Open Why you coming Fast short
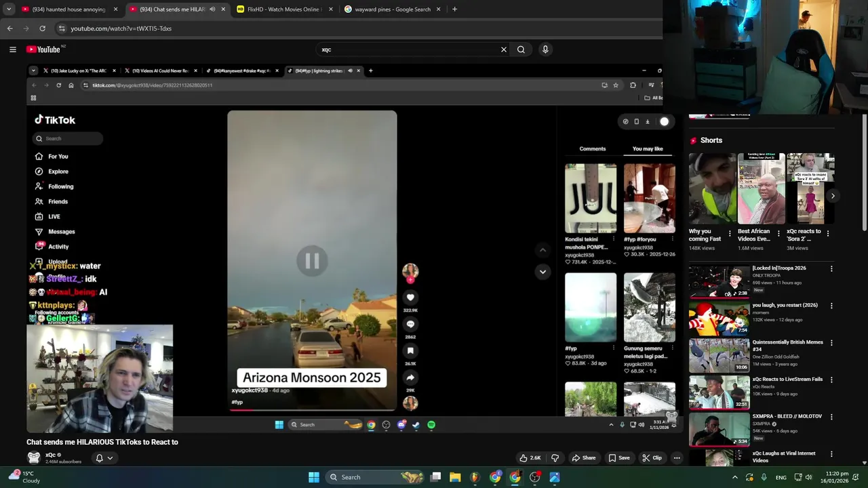Image resolution: width=868 pixels, height=488 pixels. [712, 188]
